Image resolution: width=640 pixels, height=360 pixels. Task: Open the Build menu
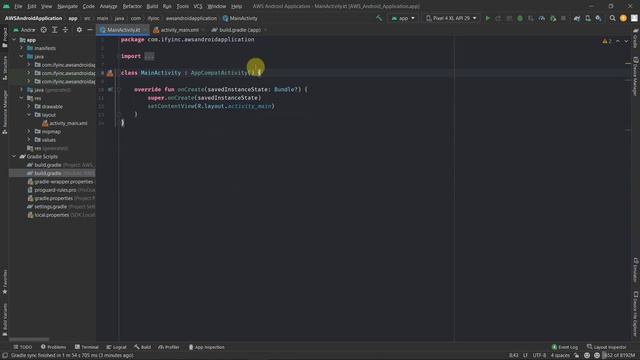152,6
